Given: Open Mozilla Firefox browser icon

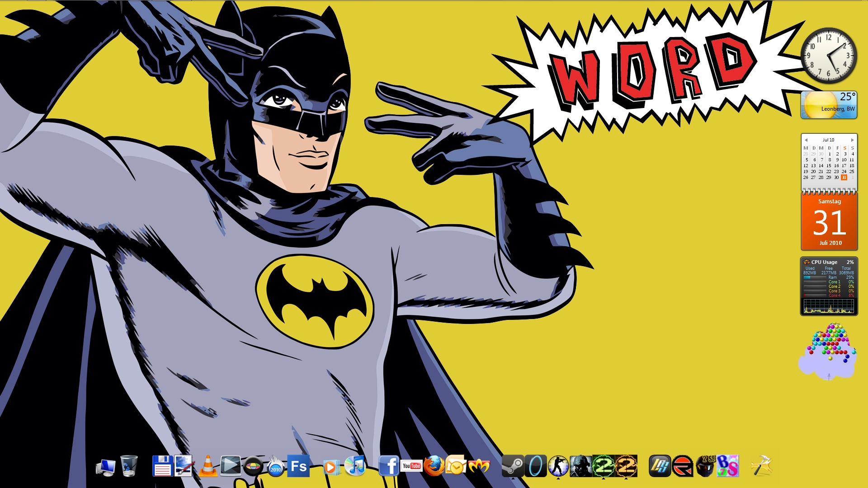Looking at the screenshot, I should point(434,466).
